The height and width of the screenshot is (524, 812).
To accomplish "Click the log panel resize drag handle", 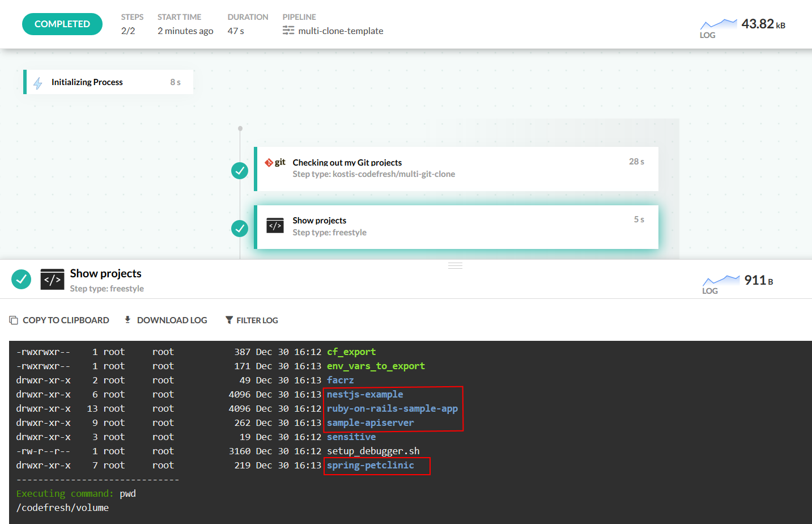I will pyautogui.click(x=455, y=265).
